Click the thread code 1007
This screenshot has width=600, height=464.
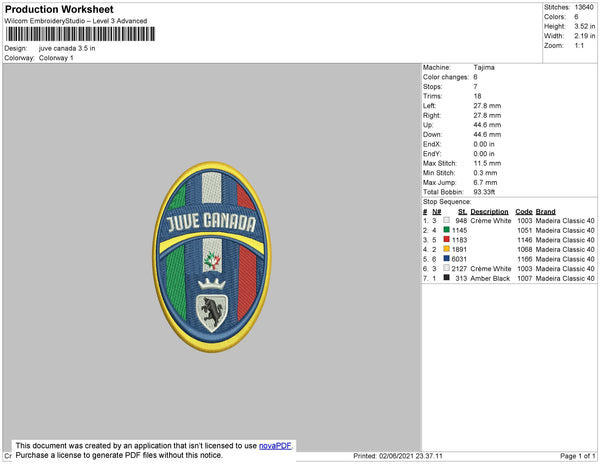525,278
